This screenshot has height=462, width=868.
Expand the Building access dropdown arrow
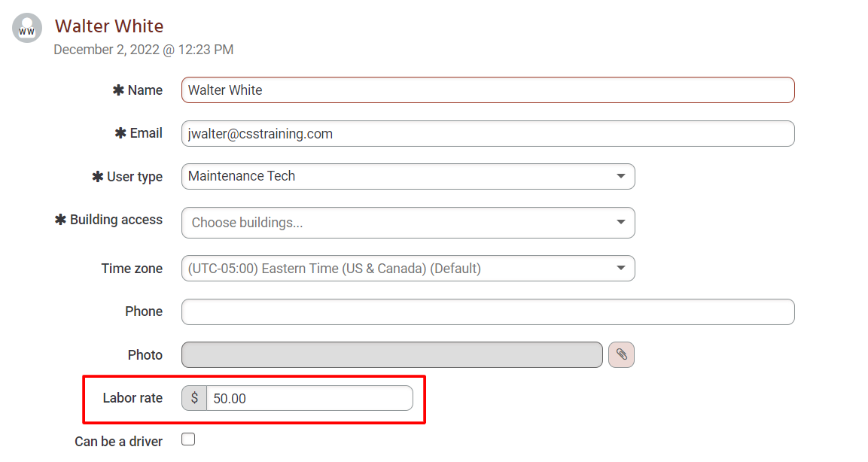click(x=621, y=223)
